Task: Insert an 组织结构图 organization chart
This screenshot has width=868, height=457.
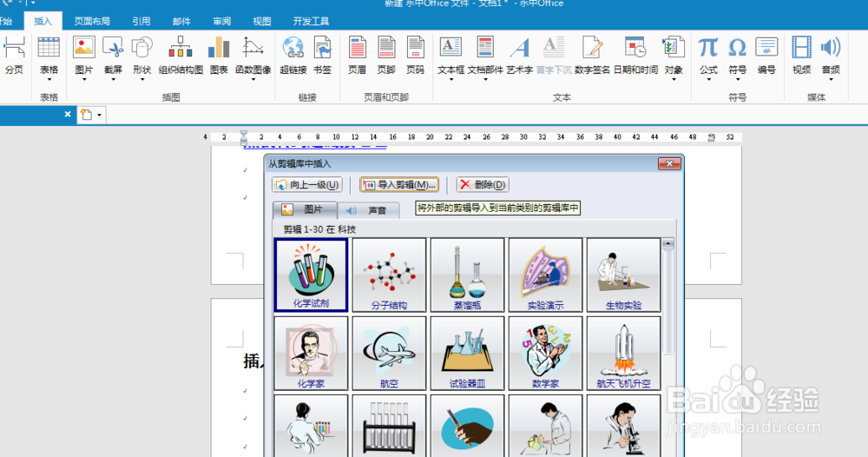Action: [181, 56]
